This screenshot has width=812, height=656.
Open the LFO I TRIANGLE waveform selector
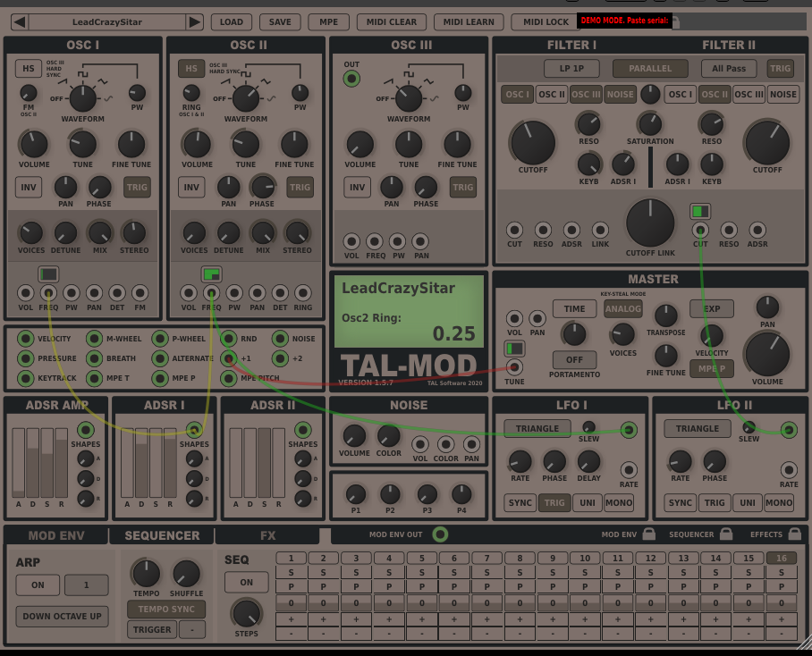(537, 429)
